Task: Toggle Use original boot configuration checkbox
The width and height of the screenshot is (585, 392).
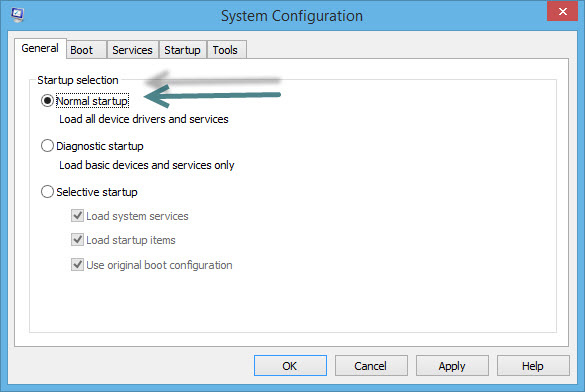Action: tap(77, 264)
